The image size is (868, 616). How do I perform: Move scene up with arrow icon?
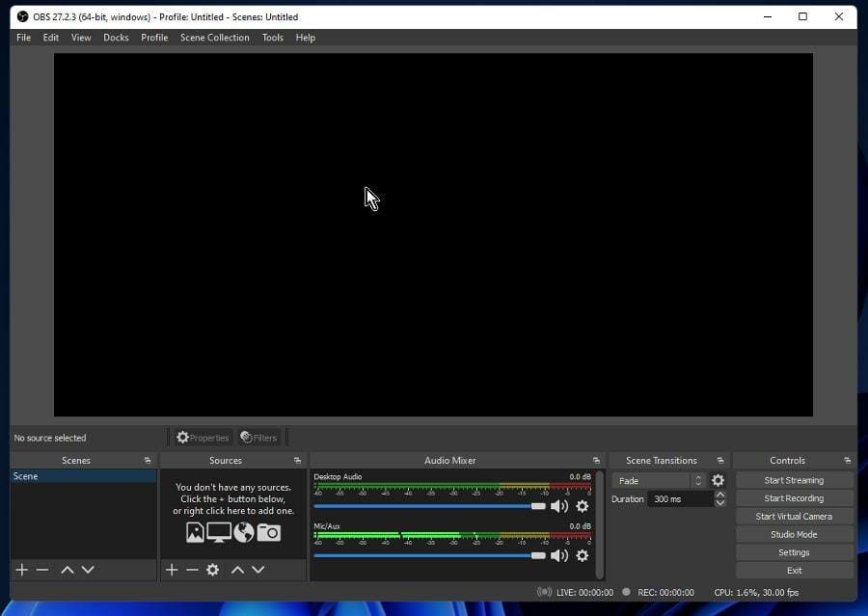coord(67,570)
